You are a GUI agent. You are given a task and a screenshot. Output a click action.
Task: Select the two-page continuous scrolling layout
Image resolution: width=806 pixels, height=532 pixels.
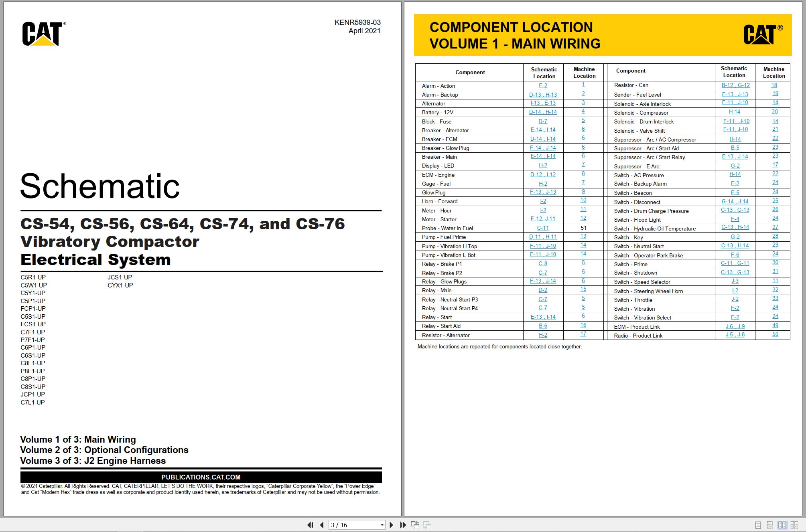pyautogui.click(x=794, y=525)
